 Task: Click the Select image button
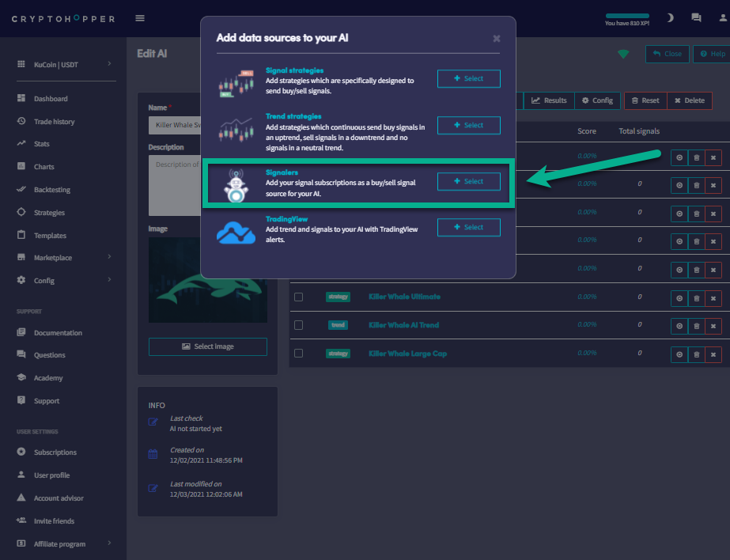(x=208, y=346)
